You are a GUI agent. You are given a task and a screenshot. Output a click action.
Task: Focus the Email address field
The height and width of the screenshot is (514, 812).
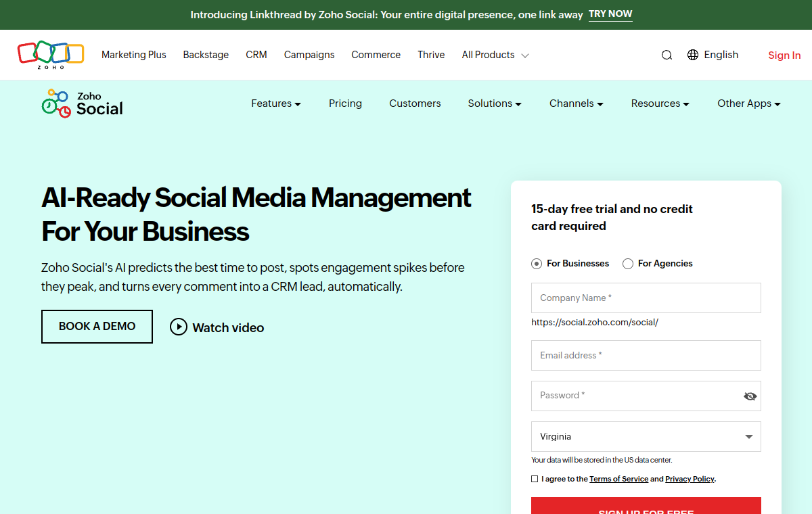coord(646,355)
